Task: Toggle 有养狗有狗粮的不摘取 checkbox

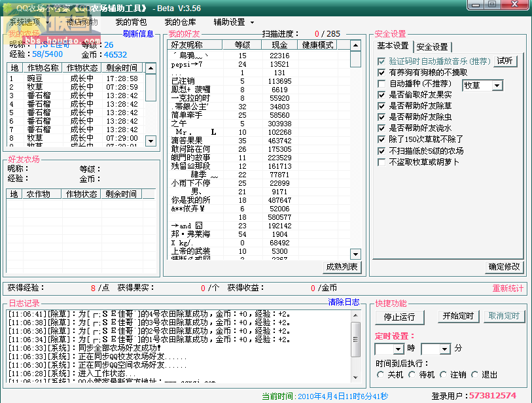Action: (x=381, y=73)
